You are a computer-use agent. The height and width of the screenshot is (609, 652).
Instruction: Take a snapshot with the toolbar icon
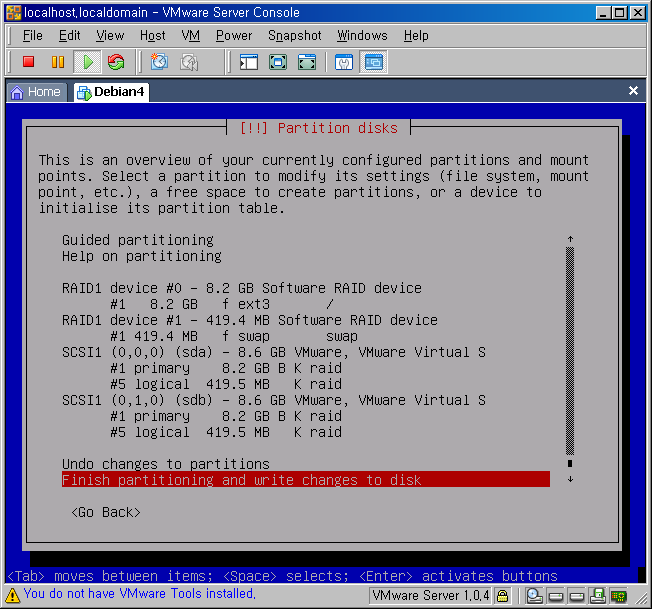pyautogui.click(x=159, y=62)
